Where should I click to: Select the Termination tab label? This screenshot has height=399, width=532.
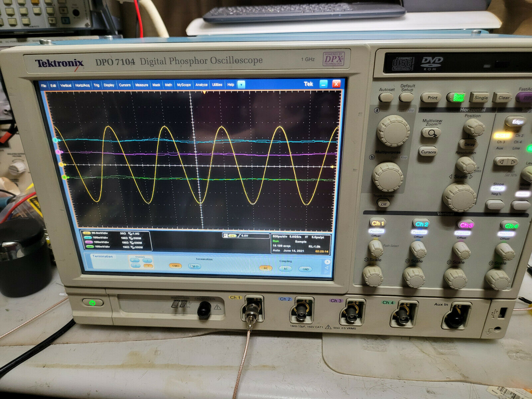coord(103,256)
